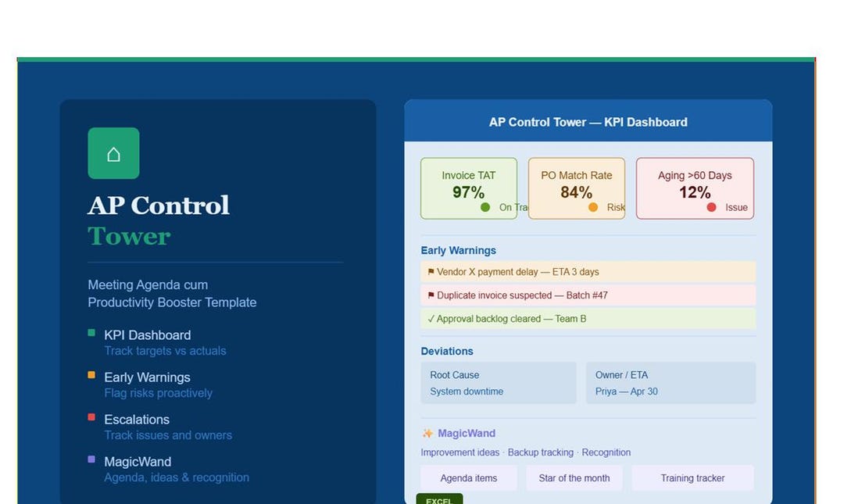Click the red Issue status dot
The height and width of the screenshot is (504, 844).
[x=711, y=207]
